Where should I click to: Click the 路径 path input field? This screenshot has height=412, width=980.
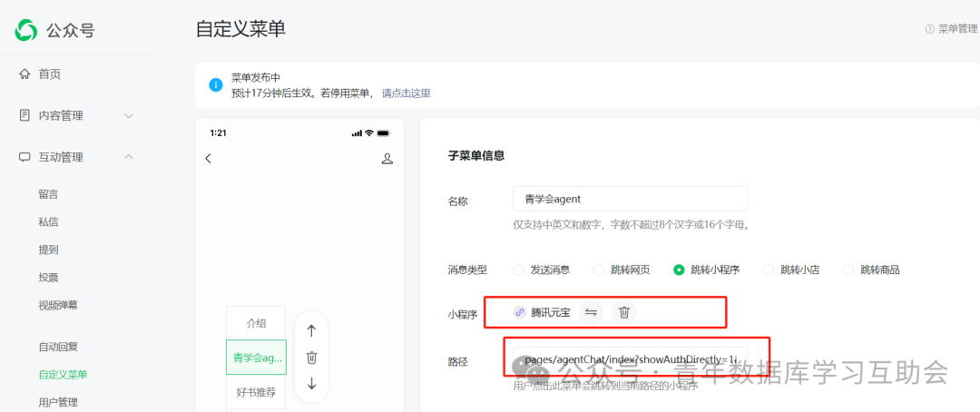tap(630, 359)
